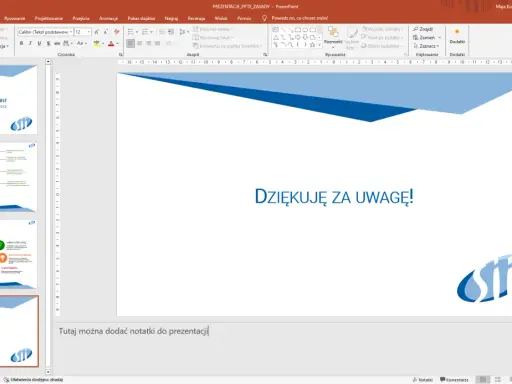This screenshot has width=512, height=384.
Task: Open Widok ribbon tab
Action: [x=221, y=18]
